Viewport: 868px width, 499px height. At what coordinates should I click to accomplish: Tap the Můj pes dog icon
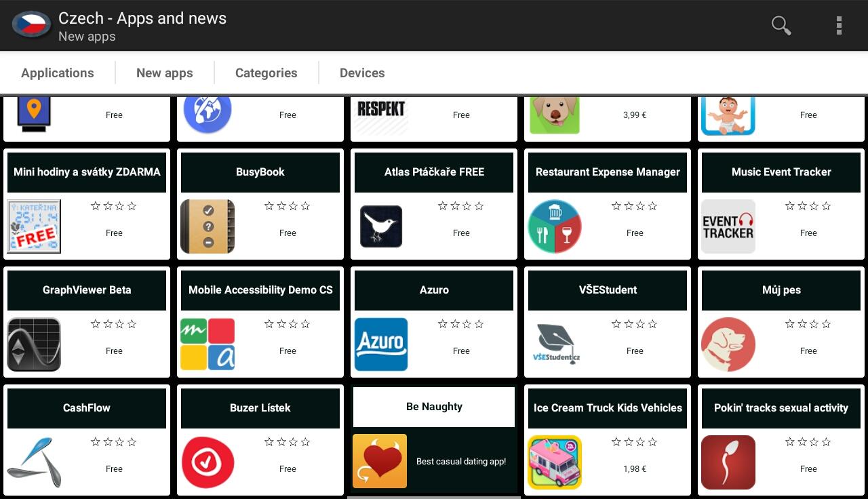728,344
